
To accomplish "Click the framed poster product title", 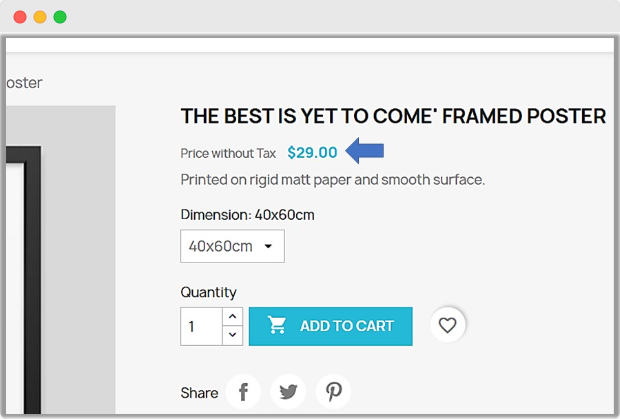I will pyautogui.click(x=393, y=116).
